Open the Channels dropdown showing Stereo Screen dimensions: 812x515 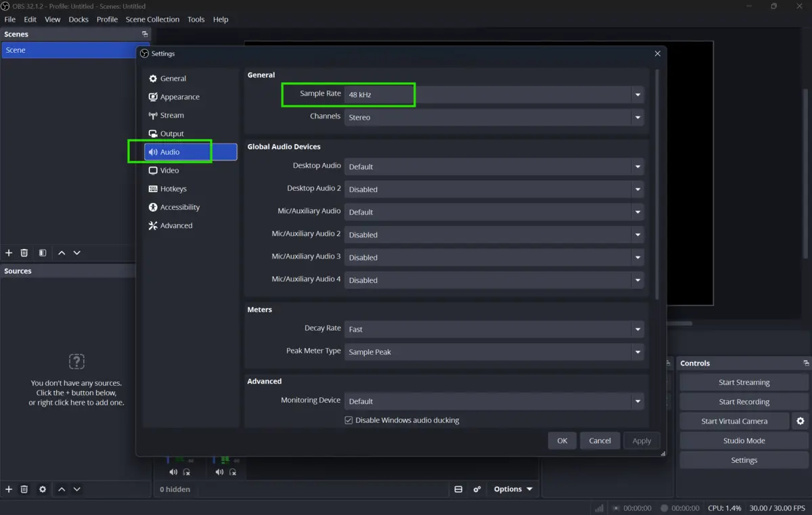coord(494,117)
